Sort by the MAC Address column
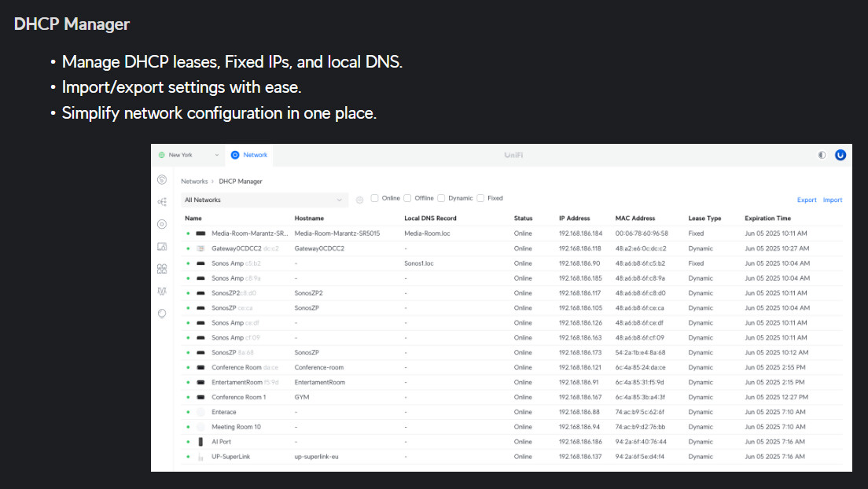The image size is (868, 489). 635,219
